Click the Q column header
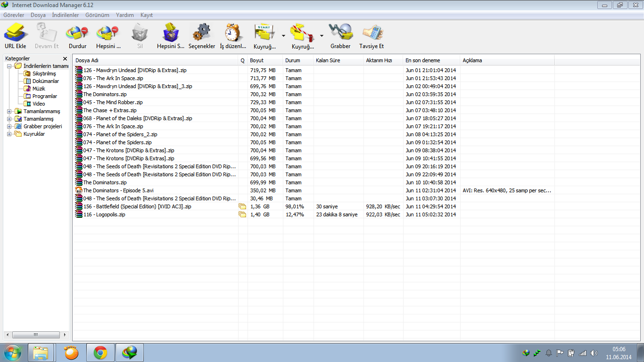This screenshot has width=644, height=362. [x=243, y=60]
